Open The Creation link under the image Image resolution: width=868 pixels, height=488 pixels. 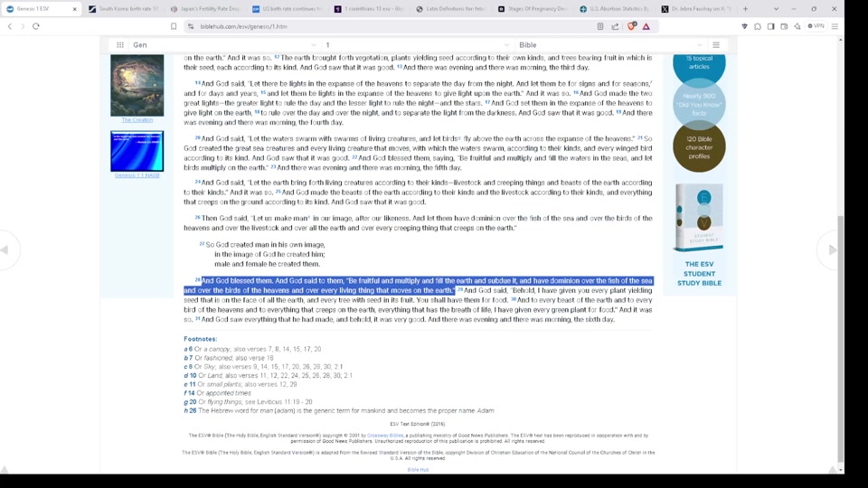pos(137,120)
